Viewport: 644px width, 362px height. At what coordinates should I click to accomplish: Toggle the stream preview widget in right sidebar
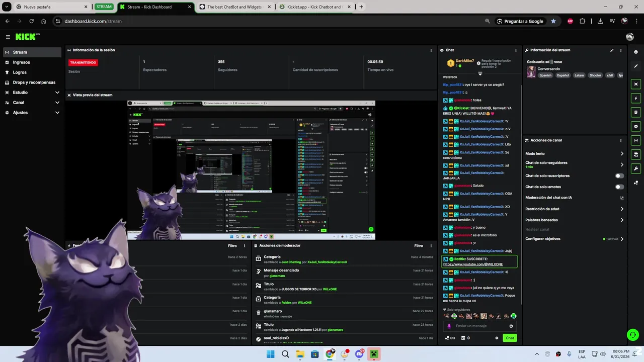pyautogui.click(x=636, y=84)
